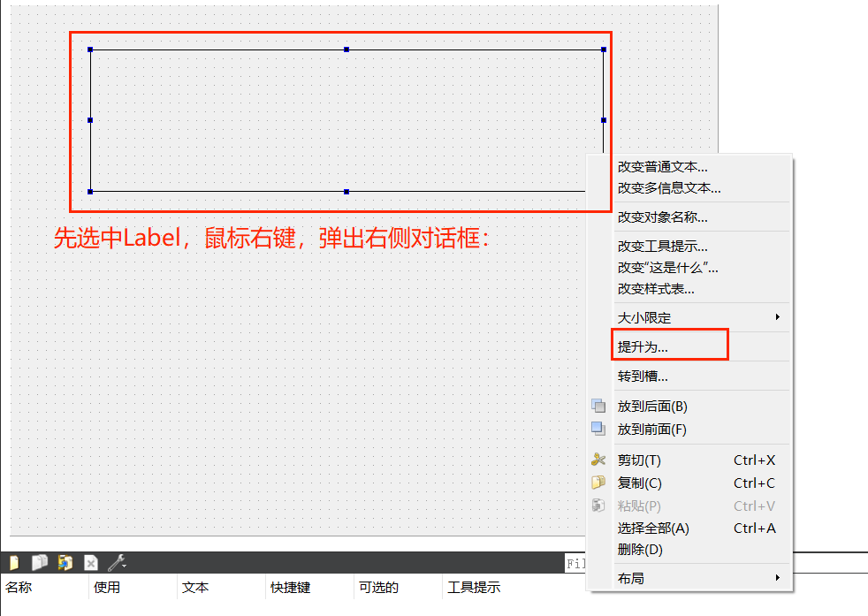Open the 大小限定 submenu entry
This screenshot has height=616, width=868.
(689, 317)
